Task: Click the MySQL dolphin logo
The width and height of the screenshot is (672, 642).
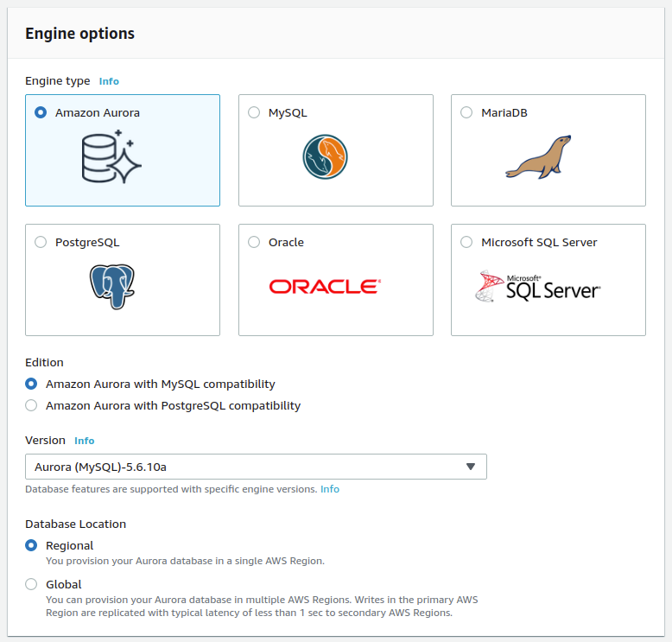Action: pyautogui.click(x=325, y=157)
